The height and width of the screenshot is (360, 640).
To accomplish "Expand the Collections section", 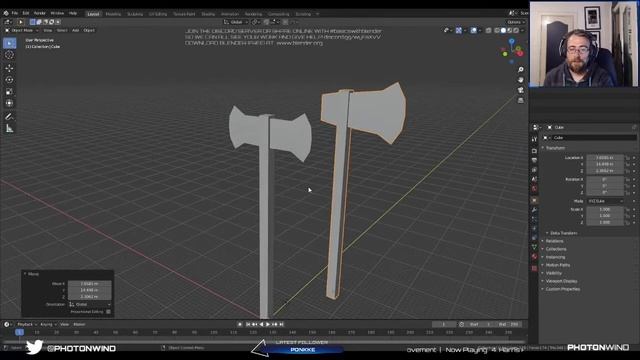I will click(556, 249).
